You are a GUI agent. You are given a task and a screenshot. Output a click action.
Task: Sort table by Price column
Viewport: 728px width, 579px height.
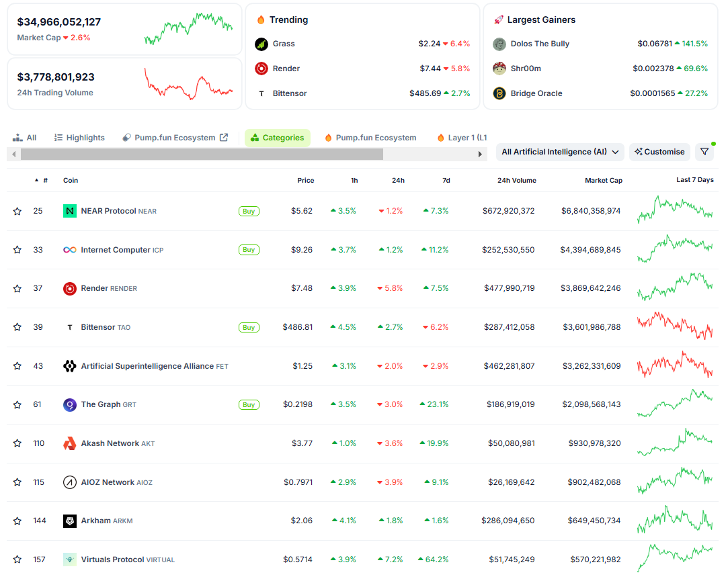[x=305, y=181]
